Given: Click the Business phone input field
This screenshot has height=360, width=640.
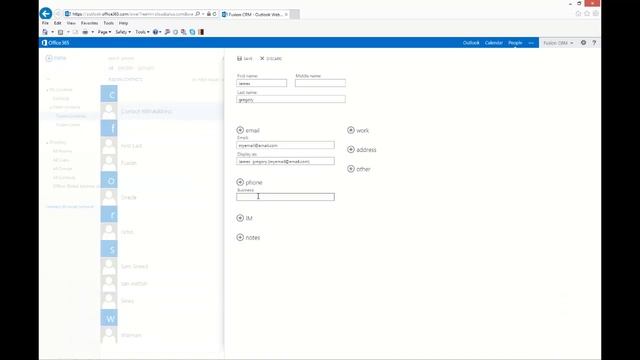Looking at the screenshot, I should (x=285, y=197).
